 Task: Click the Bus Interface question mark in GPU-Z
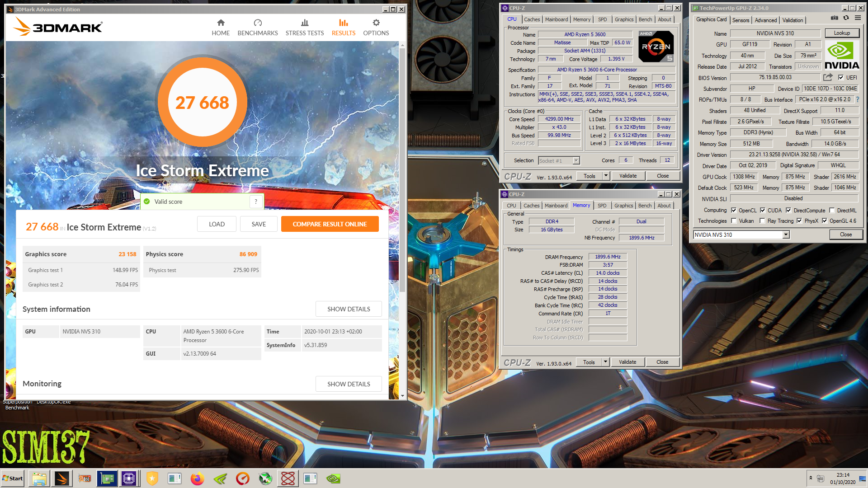pos(857,99)
